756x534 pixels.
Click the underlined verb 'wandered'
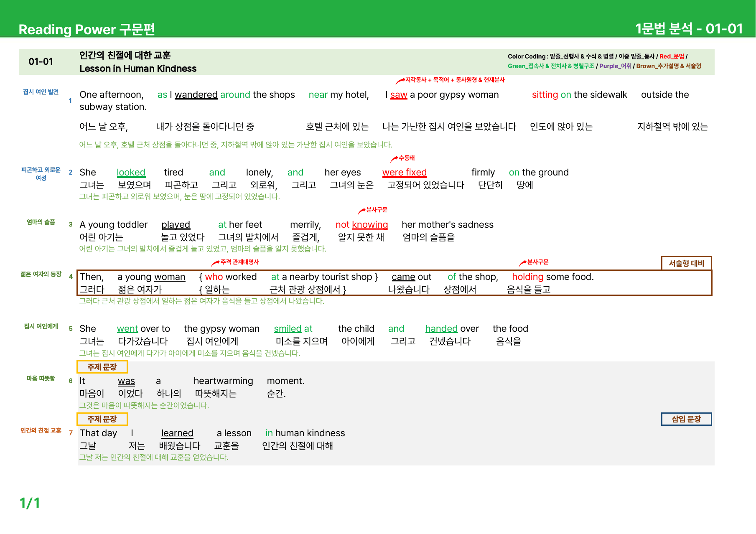(196, 95)
